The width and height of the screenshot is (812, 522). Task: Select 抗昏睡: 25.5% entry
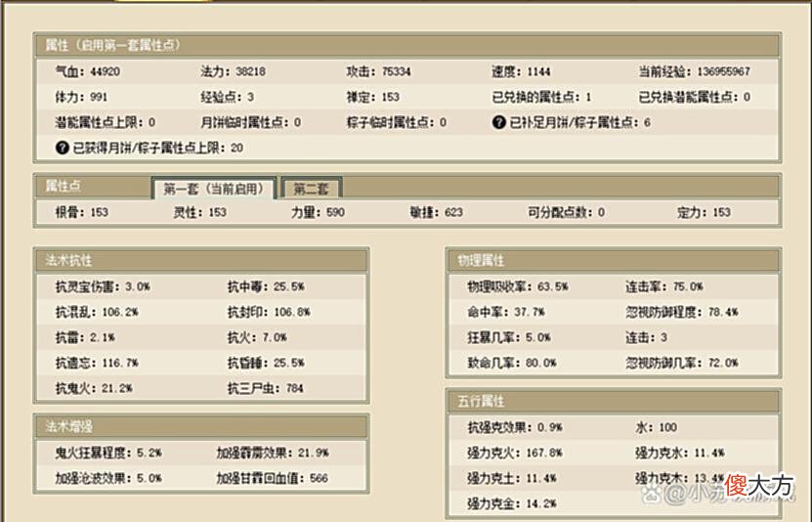pyautogui.click(x=266, y=363)
